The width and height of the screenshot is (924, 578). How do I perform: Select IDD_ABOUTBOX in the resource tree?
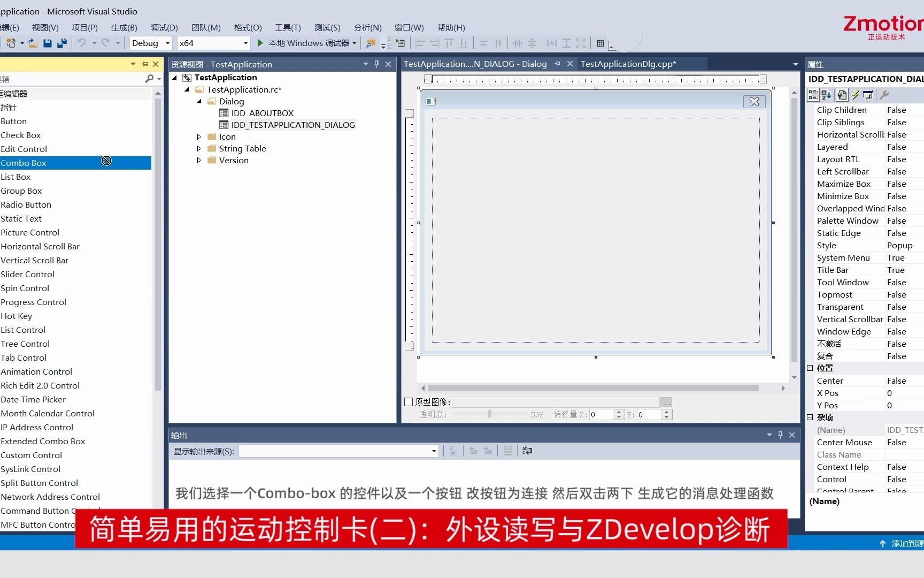tap(262, 113)
